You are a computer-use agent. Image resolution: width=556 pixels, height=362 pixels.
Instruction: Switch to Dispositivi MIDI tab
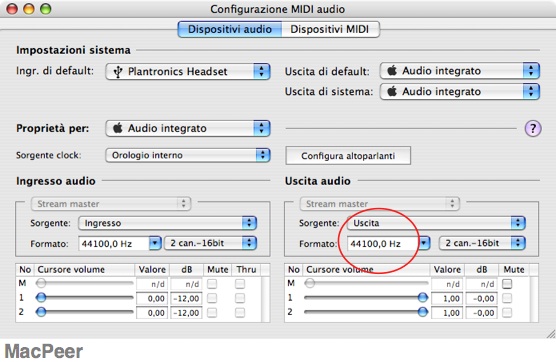[330, 29]
